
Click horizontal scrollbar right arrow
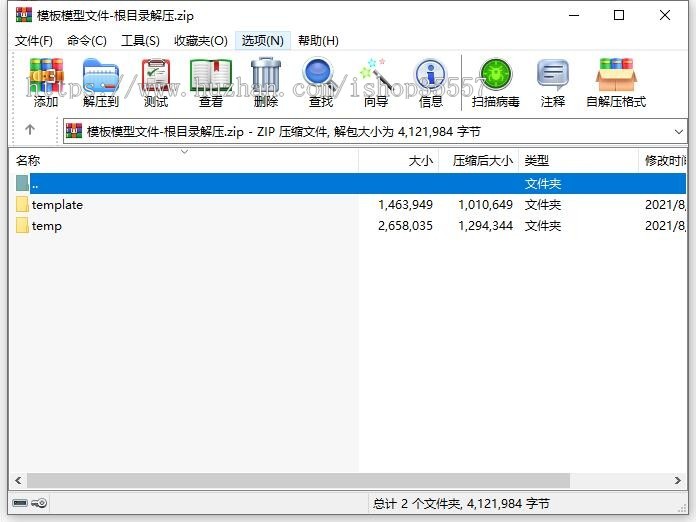(x=677, y=480)
